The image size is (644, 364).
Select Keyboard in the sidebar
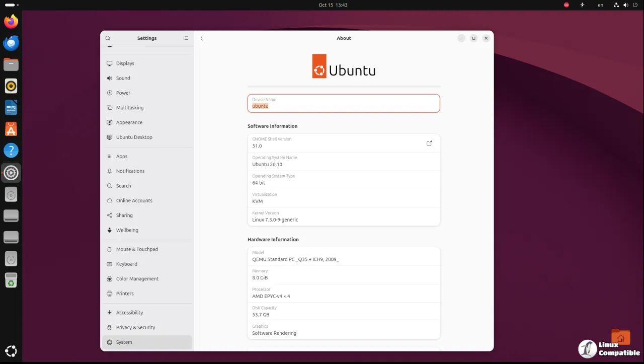147,264
